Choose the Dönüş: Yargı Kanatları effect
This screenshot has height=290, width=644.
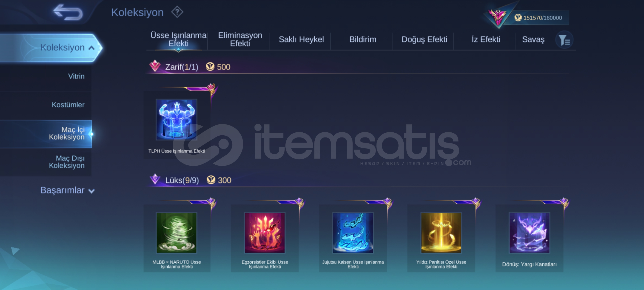(529, 233)
